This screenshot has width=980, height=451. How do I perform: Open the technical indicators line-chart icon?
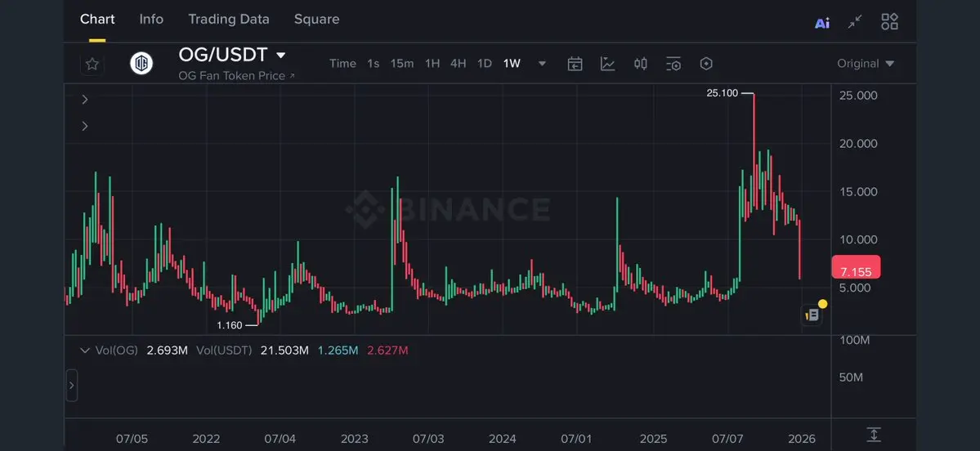point(607,64)
